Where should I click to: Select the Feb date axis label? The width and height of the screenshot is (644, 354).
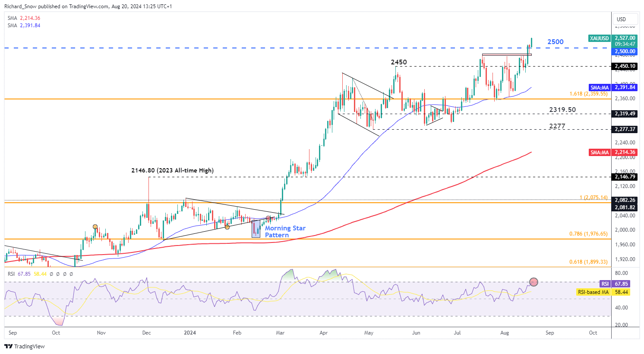(237, 333)
